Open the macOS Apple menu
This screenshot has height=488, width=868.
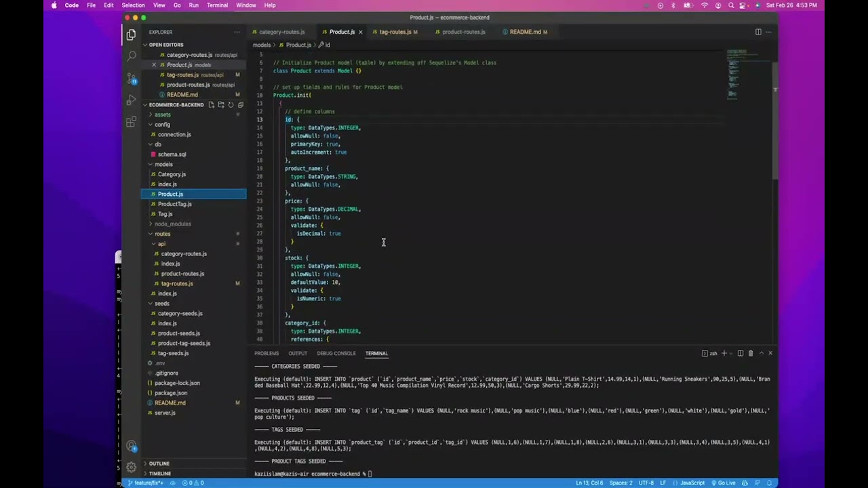point(54,5)
